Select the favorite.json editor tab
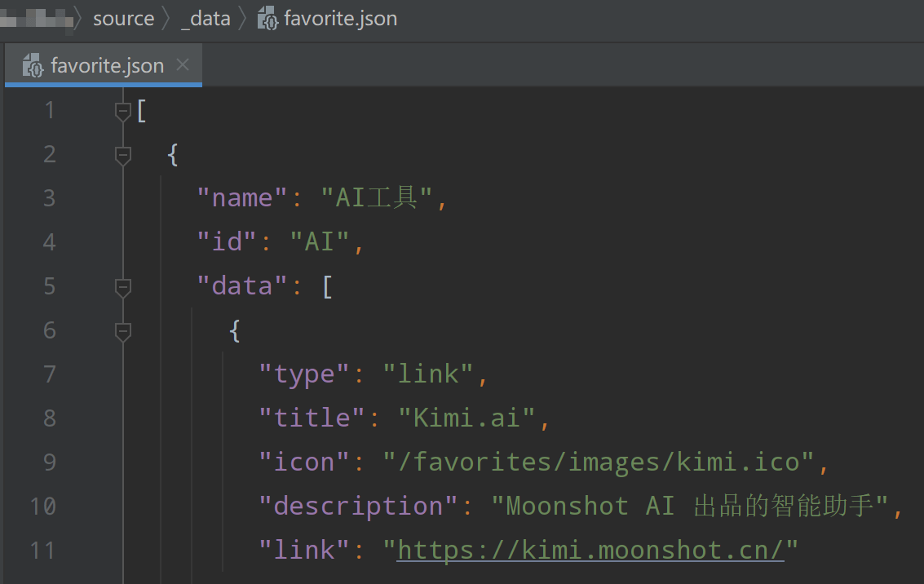924x584 pixels. tap(107, 65)
